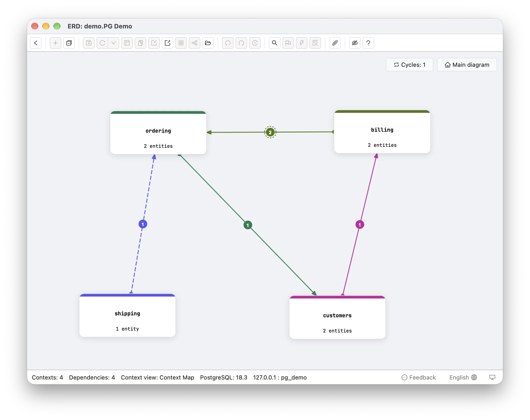The image size is (530, 420).
Task: Click the monitor icon in status bar
Action: 492,377
